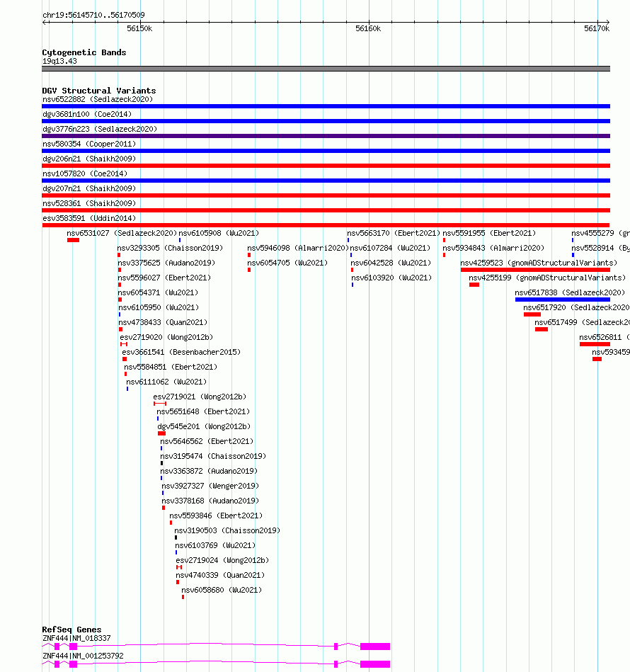
Task: Click nsv3195474 (Chaisson2019) label
Action: 213,456
